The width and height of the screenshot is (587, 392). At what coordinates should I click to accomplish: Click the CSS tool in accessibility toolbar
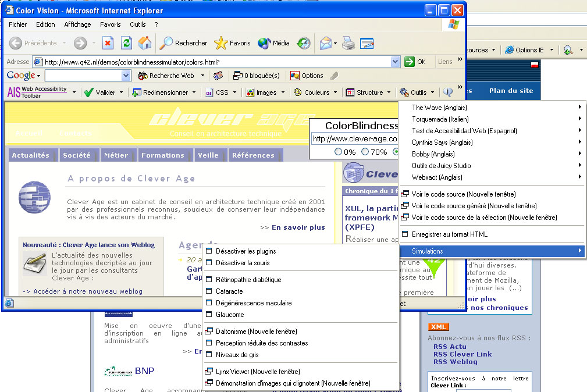pos(217,92)
